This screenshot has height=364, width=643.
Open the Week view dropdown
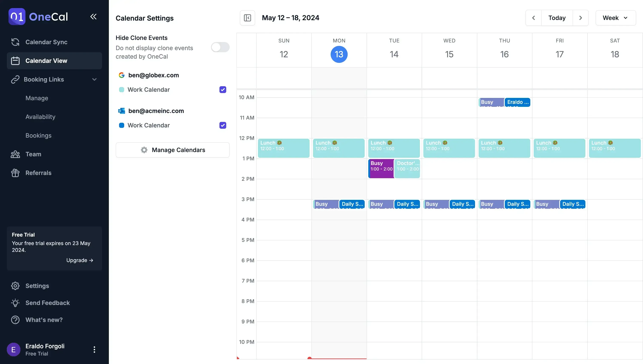[x=616, y=18]
